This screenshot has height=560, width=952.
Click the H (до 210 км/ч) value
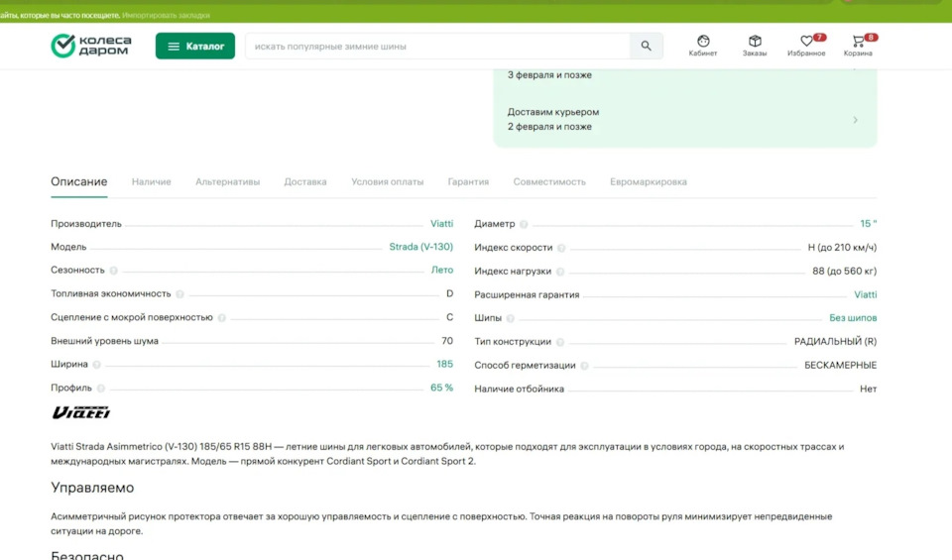click(842, 247)
